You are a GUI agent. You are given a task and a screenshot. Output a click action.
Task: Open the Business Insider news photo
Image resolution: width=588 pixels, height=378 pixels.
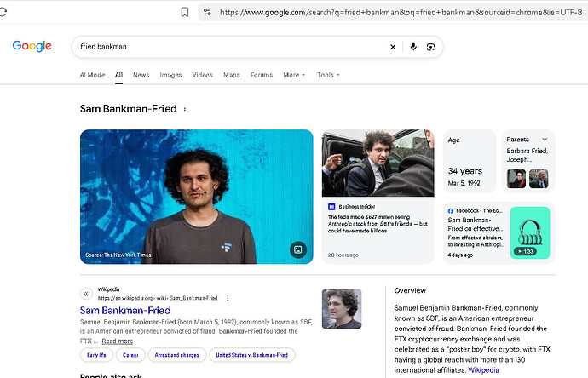click(378, 163)
